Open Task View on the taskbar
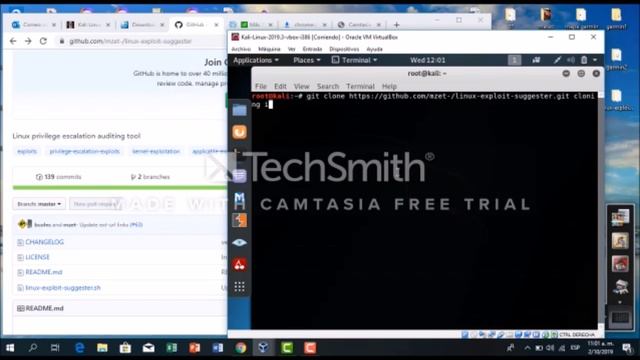The height and width of the screenshot is (360, 640). coord(55,348)
